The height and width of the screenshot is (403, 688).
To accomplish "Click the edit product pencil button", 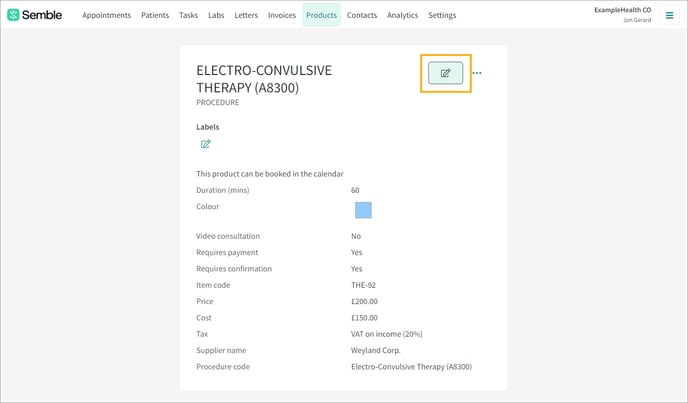I will pyautogui.click(x=445, y=73).
